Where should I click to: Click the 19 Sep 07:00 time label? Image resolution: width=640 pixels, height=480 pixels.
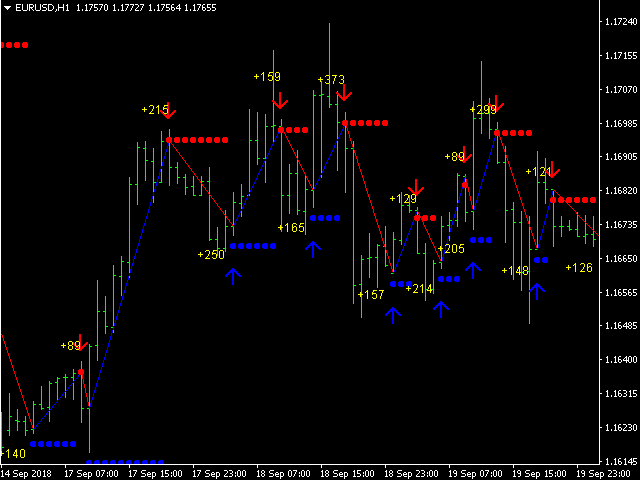point(476,474)
